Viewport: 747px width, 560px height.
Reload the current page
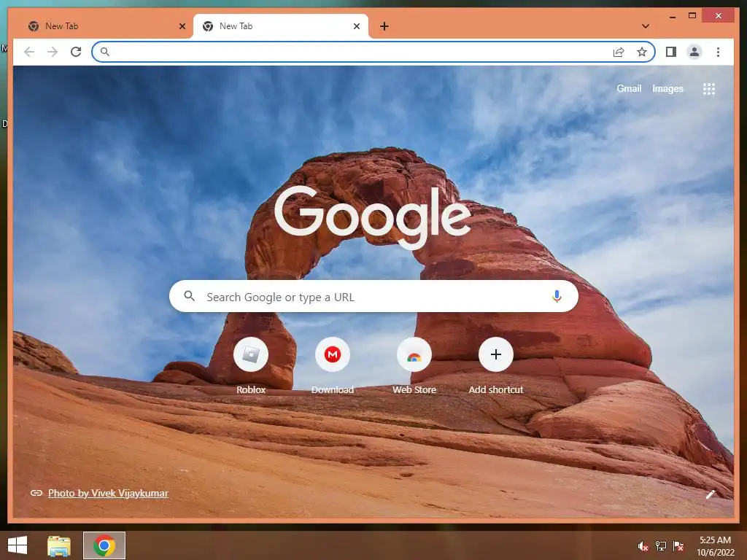tap(76, 52)
